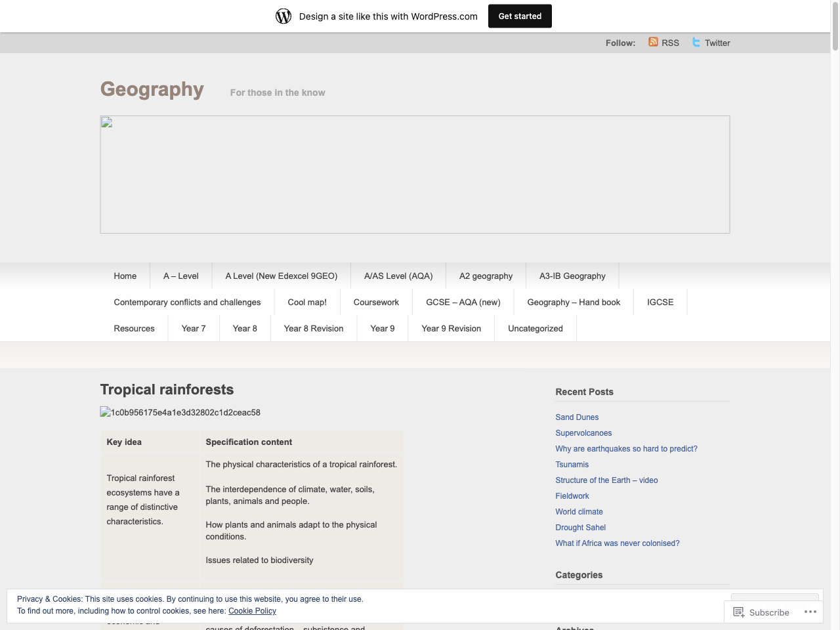Click the Subscribe icon in the bottom bar
Viewport: 840px width, 630px height.
(x=739, y=612)
